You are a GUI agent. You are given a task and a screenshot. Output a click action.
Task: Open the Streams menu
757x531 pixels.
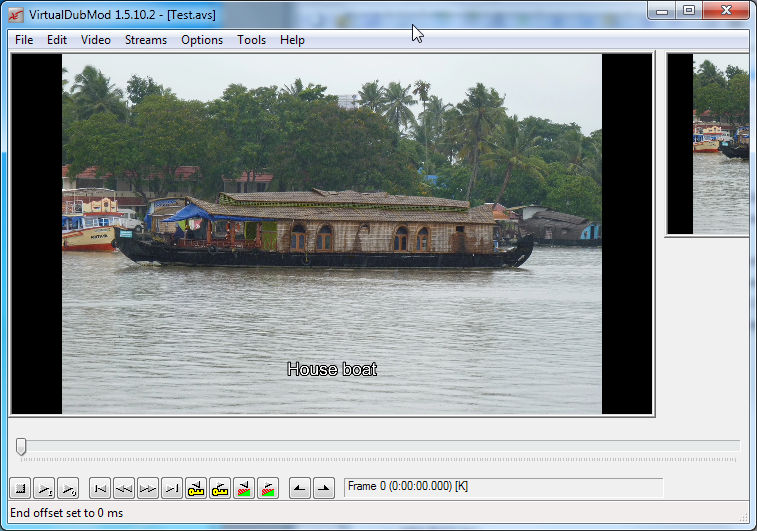click(x=146, y=40)
